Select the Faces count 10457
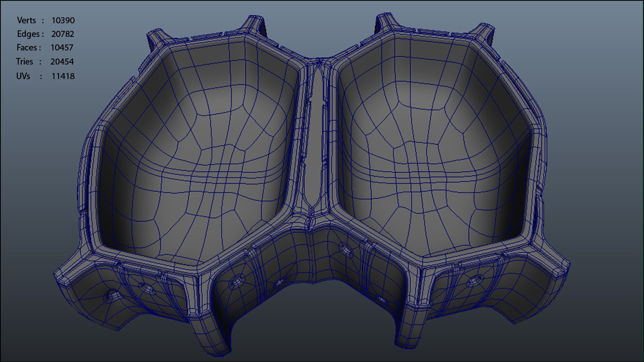 click(62, 48)
